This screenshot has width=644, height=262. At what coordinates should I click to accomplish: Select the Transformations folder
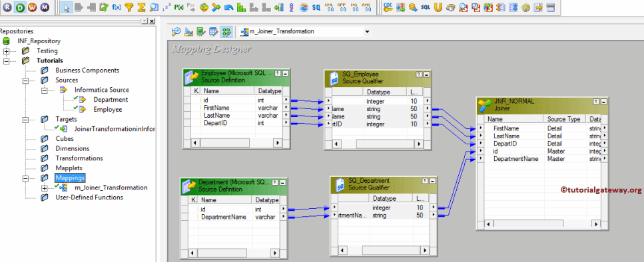tap(79, 158)
